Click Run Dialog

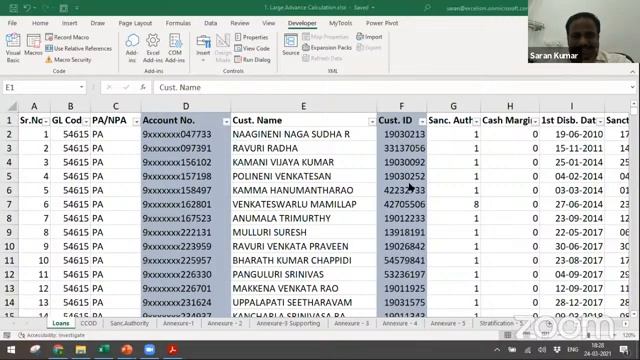click(x=253, y=60)
